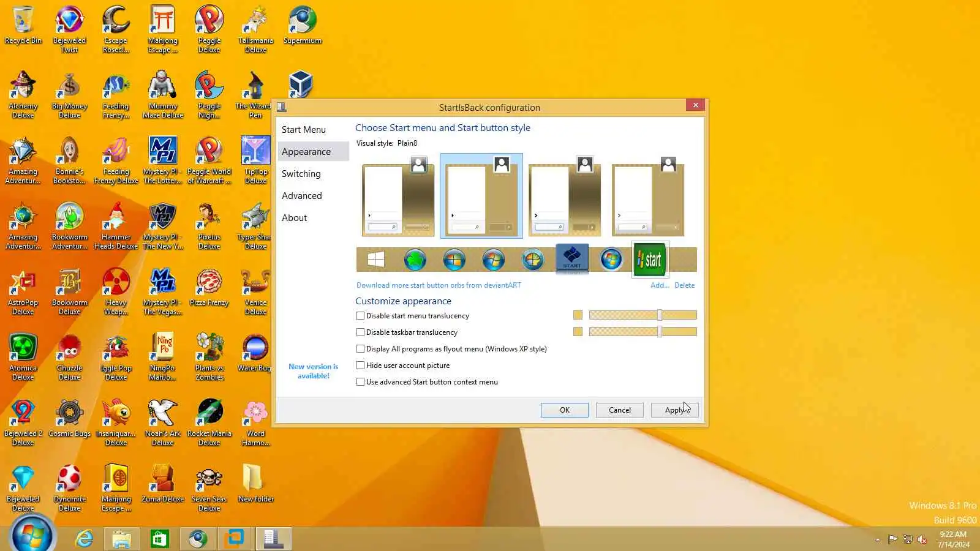Screen dimensions: 980x551
Task: Select the Dynomite Deluxe shortcut
Action: click(70, 488)
